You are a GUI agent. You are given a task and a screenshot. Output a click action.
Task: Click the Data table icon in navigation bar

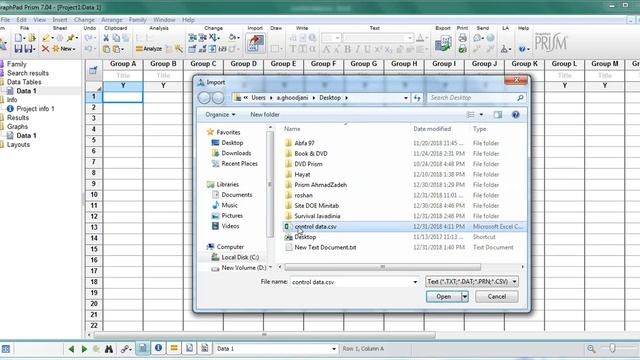pyautogui.click(x=143, y=348)
